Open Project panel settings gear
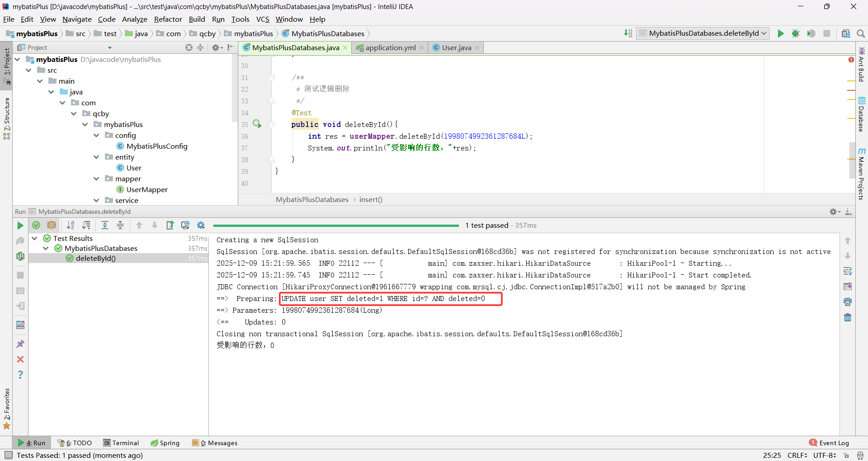 [217, 47]
